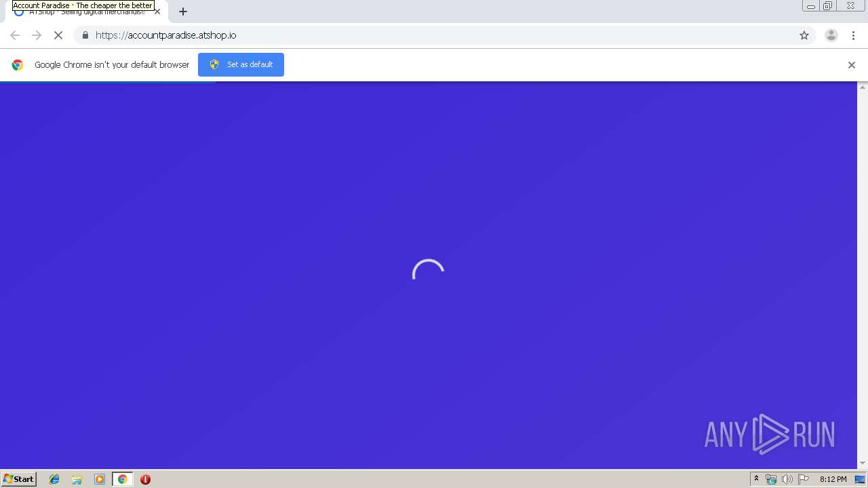Screen dimensions: 868x488
Task: Dismiss the default browser notification bar
Action: 852,65
